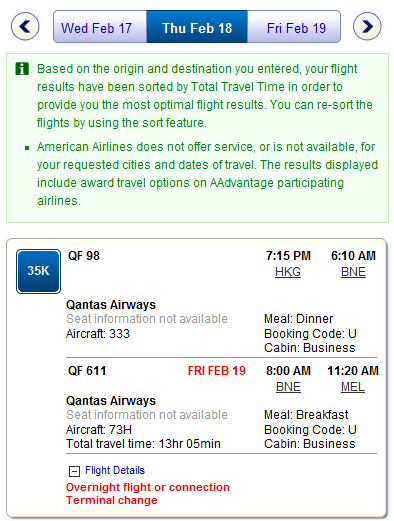This screenshot has height=521, width=394.
Task: Choose the 35K miles award button
Action: tap(38, 271)
